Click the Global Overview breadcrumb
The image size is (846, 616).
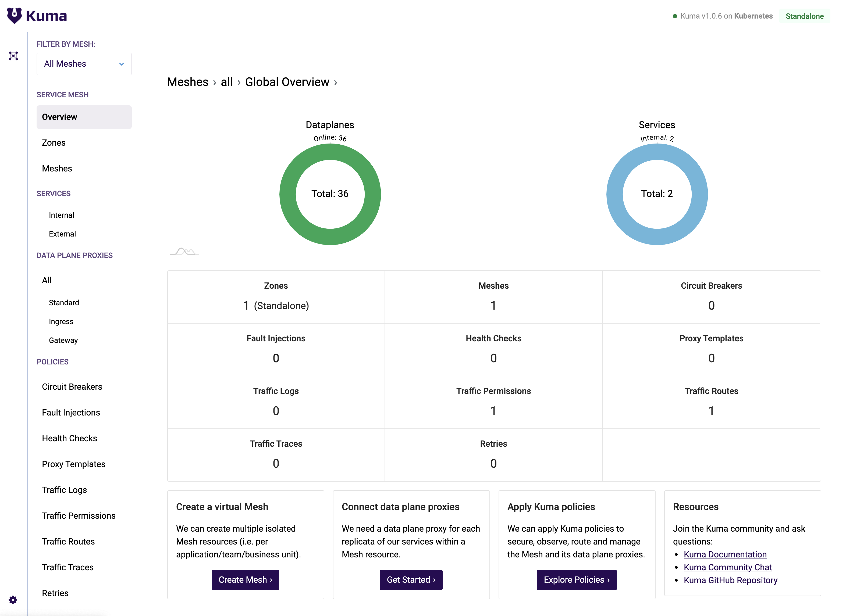click(x=287, y=82)
